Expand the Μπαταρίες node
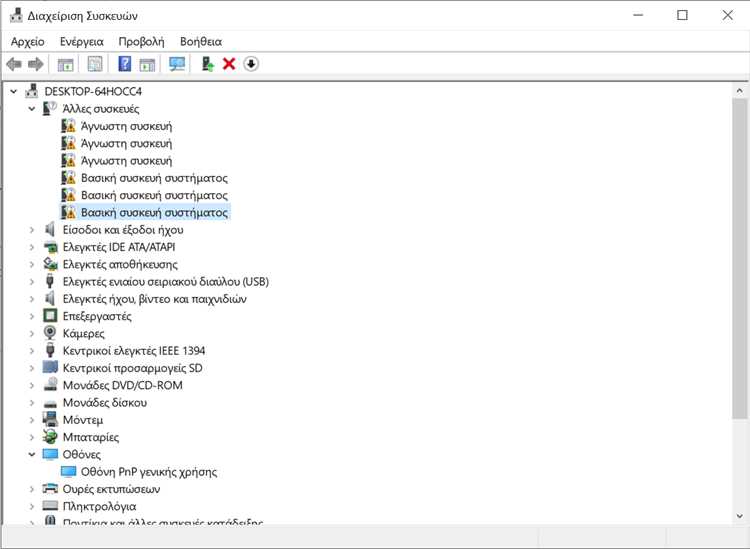The image size is (750, 549). point(32,437)
